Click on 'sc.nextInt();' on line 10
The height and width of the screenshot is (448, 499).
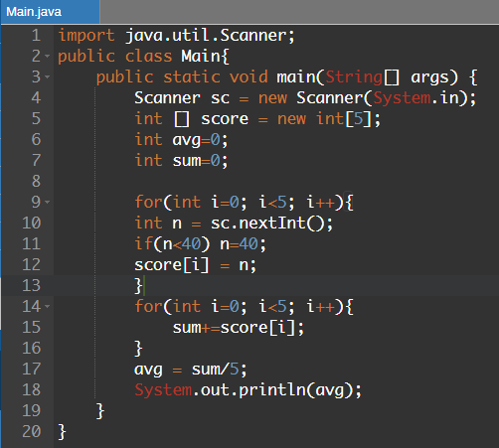click(271, 223)
